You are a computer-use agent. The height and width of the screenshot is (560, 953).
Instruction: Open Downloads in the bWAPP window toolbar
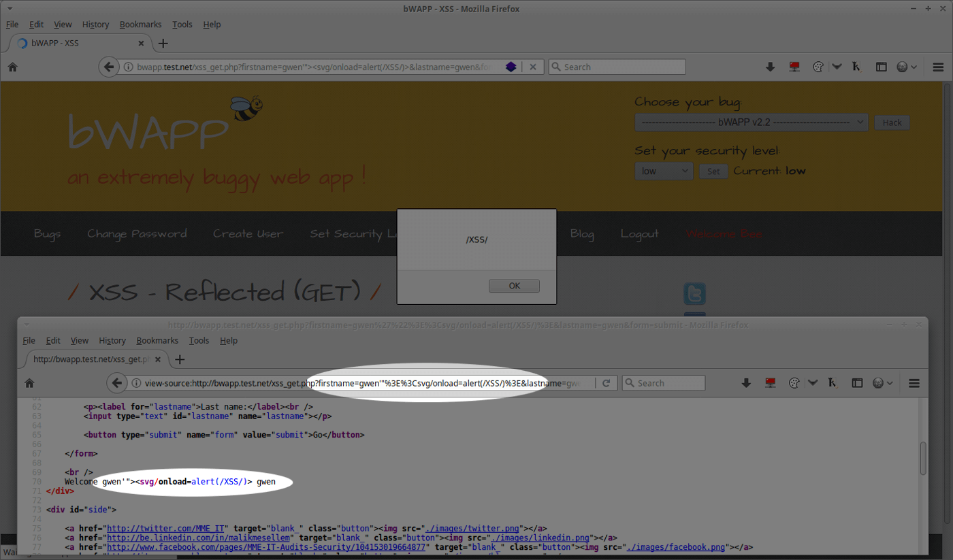770,67
